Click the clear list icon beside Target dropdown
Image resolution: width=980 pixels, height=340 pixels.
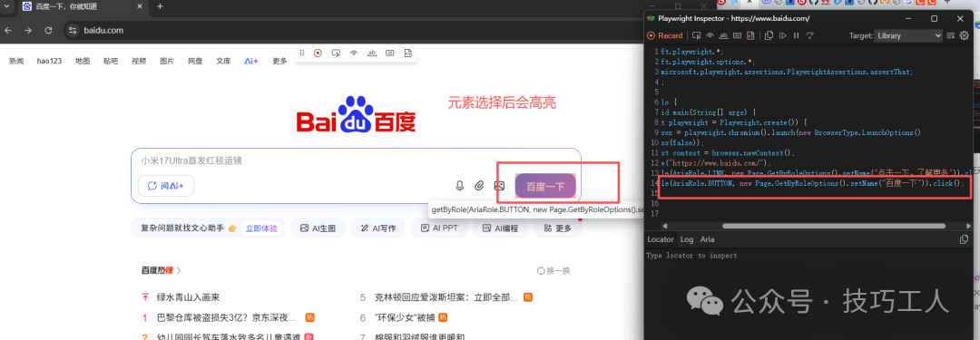coord(951,35)
